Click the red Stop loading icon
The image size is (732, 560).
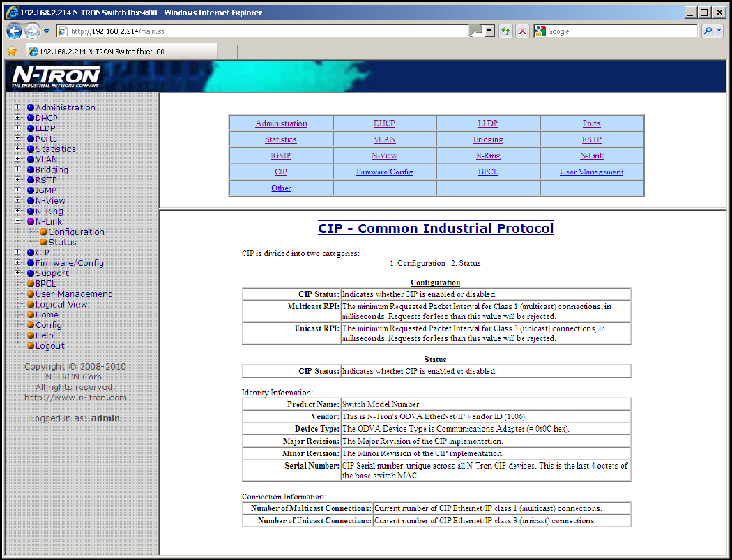click(x=522, y=31)
